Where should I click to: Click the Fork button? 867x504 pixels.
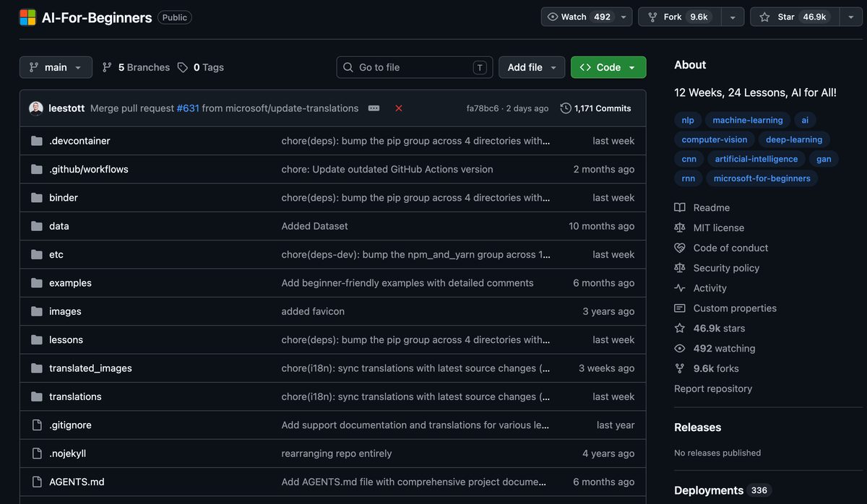click(681, 17)
